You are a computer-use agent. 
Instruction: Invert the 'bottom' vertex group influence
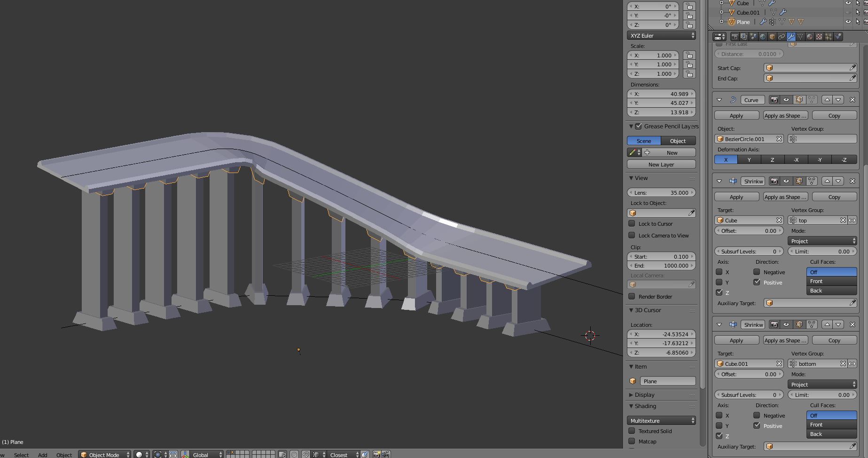[852, 363]
